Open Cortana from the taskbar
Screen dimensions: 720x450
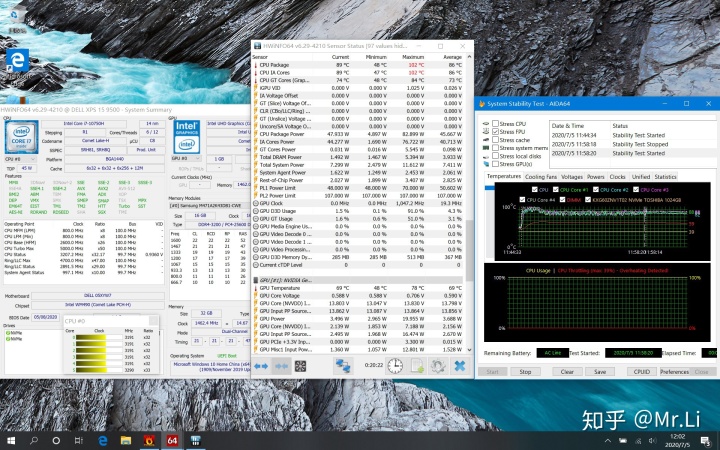[56, 441]
